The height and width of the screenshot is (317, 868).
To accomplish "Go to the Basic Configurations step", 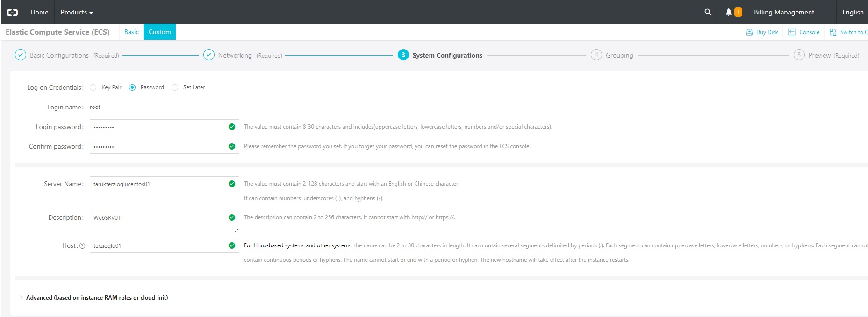I will (x=59, y=55).
